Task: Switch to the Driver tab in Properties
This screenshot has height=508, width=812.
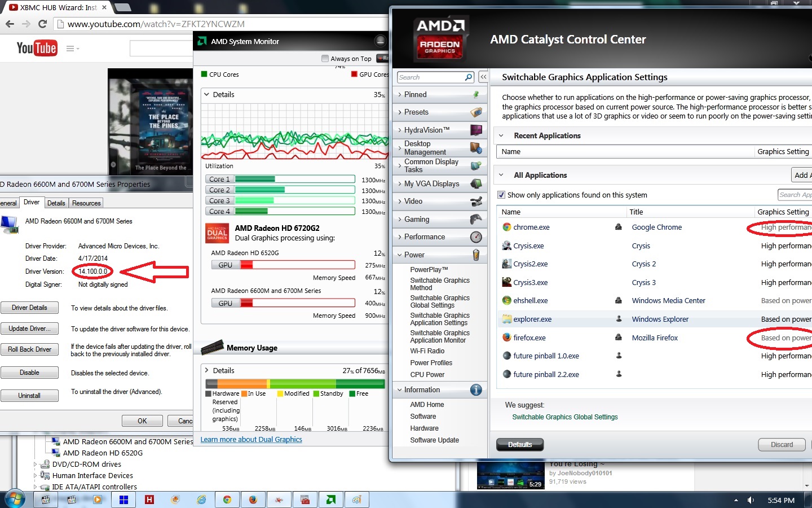Action: point(32,202)
